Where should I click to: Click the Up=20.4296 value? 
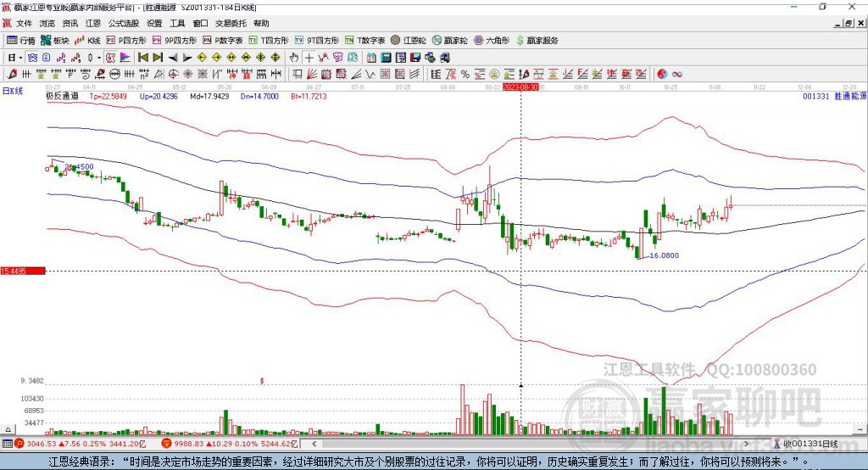pos(159,96)
